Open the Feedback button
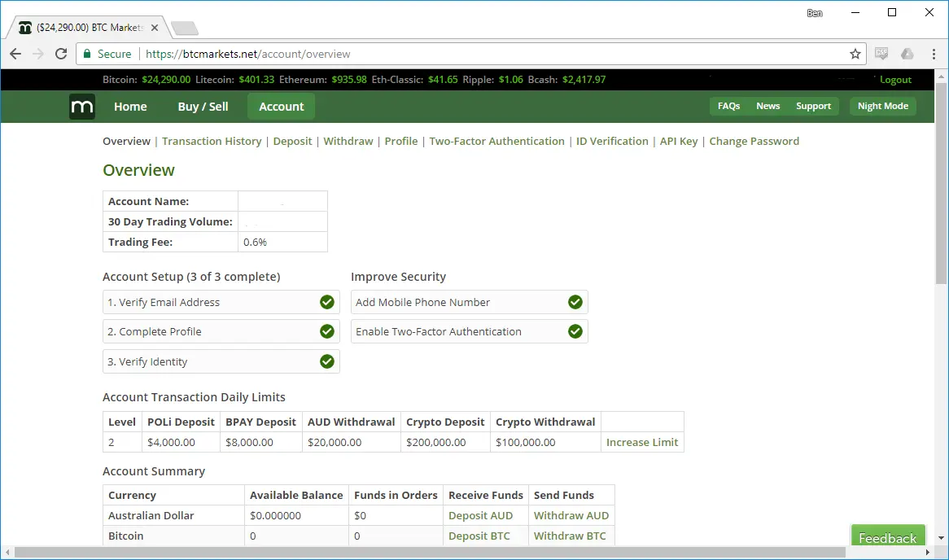 (x=888, y=537)
